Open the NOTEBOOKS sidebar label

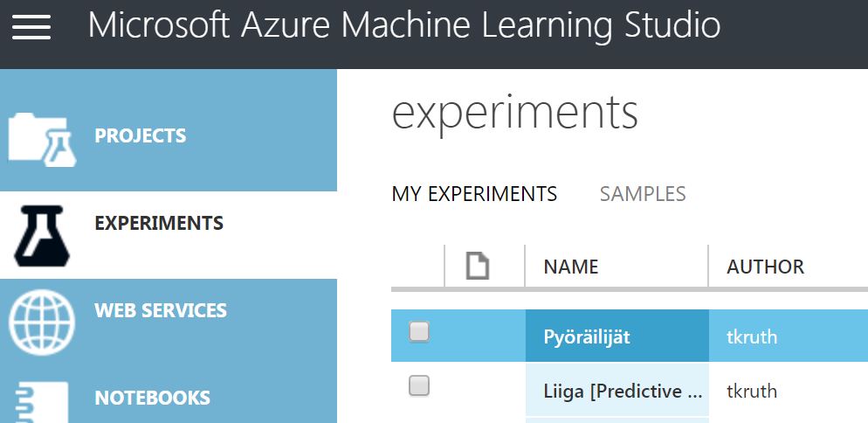(x=153, y=399)
